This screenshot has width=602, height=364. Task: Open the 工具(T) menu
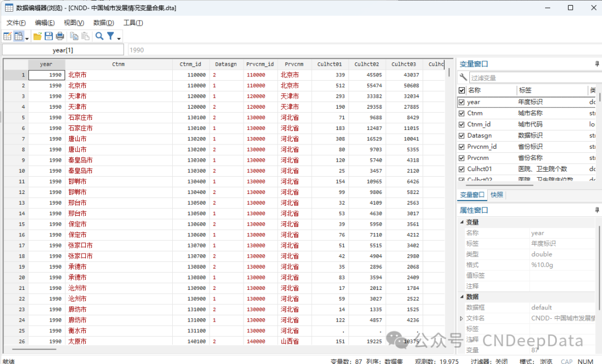133,23
